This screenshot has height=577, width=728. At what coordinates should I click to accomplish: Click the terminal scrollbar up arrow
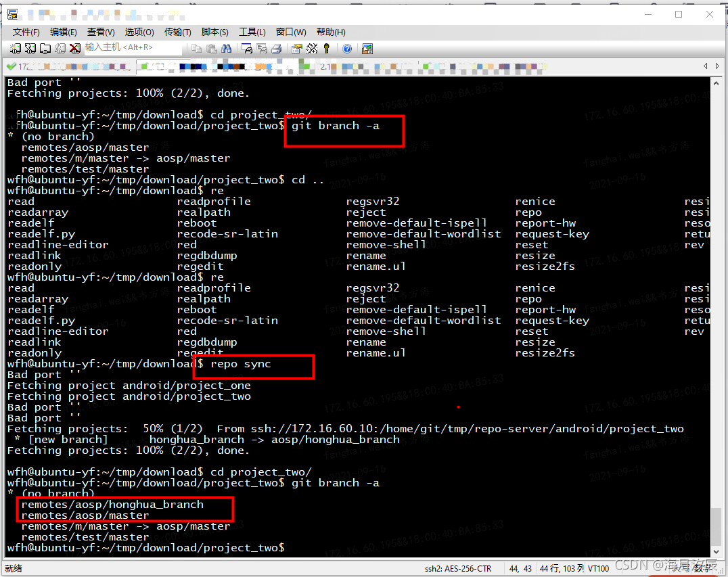click(716, 83)
